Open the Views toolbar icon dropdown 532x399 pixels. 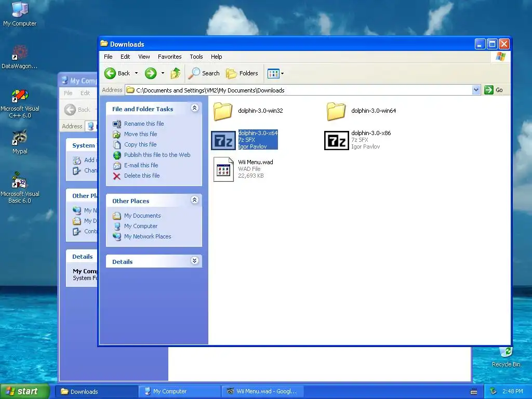pos(275,73)
